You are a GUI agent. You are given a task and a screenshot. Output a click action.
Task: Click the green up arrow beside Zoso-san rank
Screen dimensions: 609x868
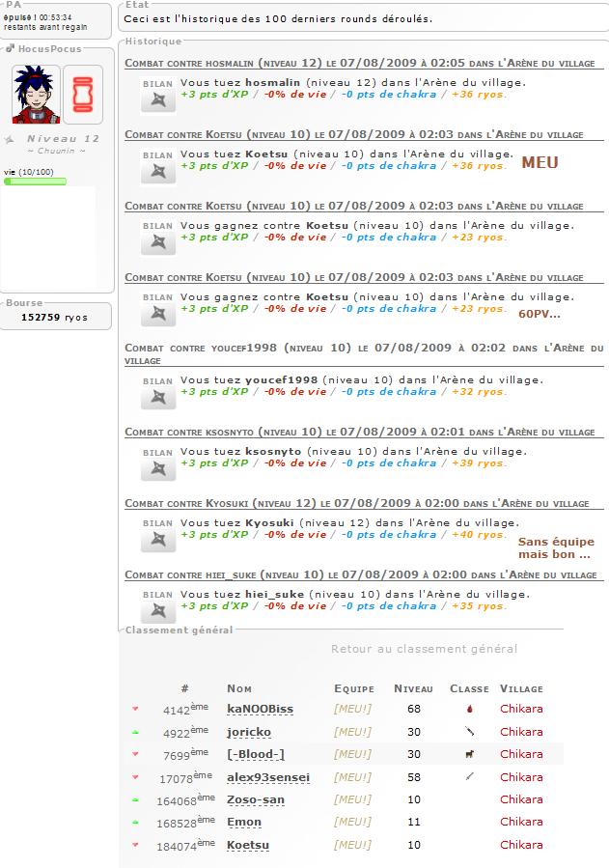pyautogui.click(x=135, y=799)
